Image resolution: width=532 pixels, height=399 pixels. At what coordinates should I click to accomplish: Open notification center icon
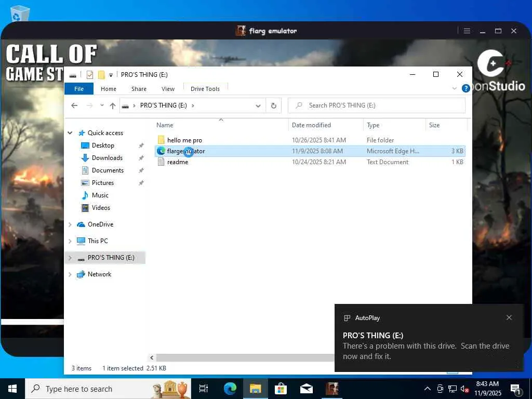pyautogui.click(x=515, y=389)
